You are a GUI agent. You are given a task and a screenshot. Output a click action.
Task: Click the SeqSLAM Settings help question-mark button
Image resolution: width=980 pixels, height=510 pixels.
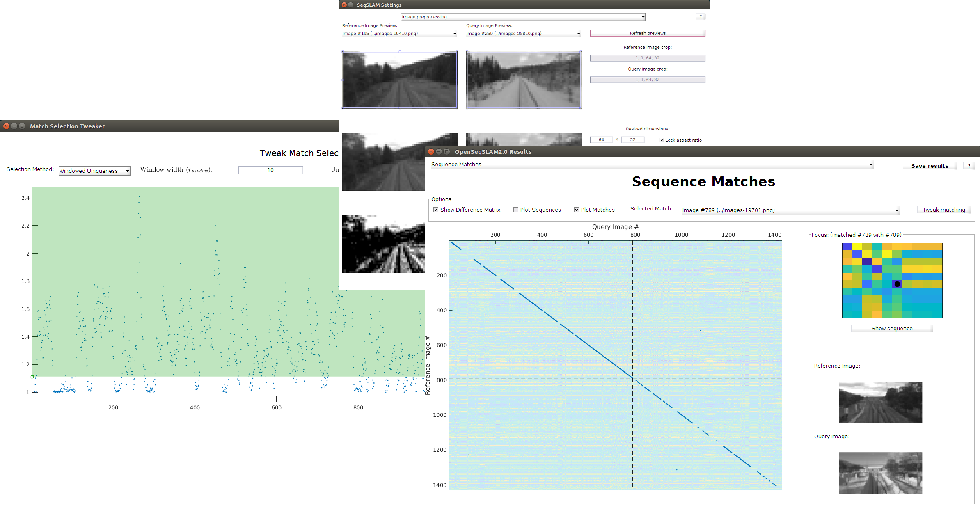pos(700,17)
